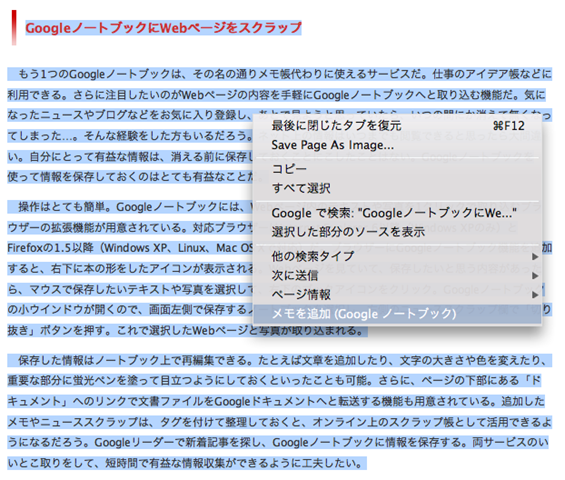Viewport: 565px width, 480px height.
Task: Click heading 'GoogleノートブックにWebページをスクラップ'
Action: [x=163, y=28]
